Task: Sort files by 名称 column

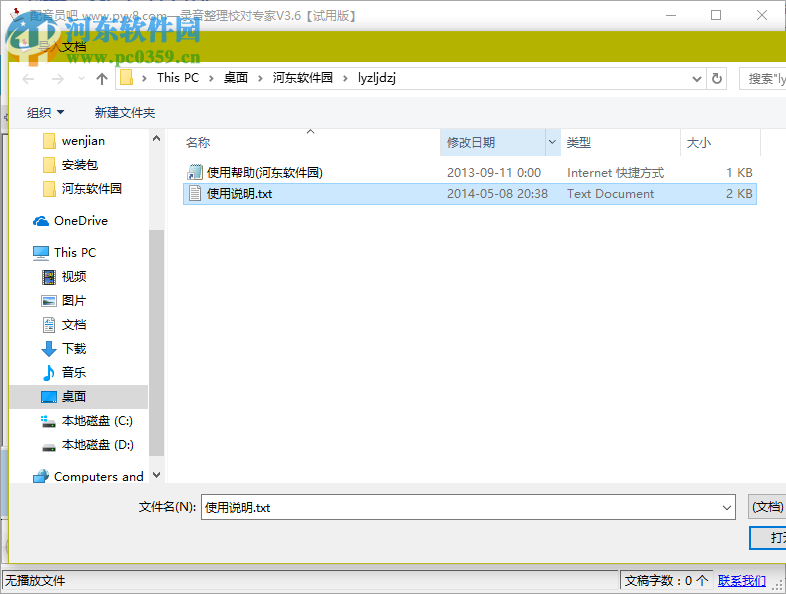Action: (x=198, y=143)
